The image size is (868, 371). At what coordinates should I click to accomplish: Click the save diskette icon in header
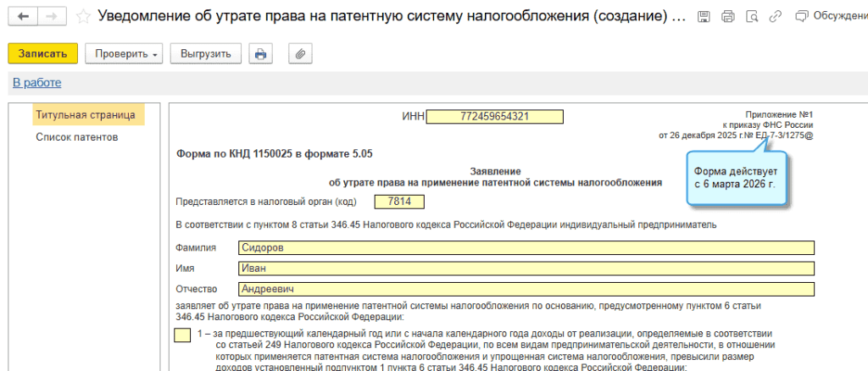(x=704, y=16)
